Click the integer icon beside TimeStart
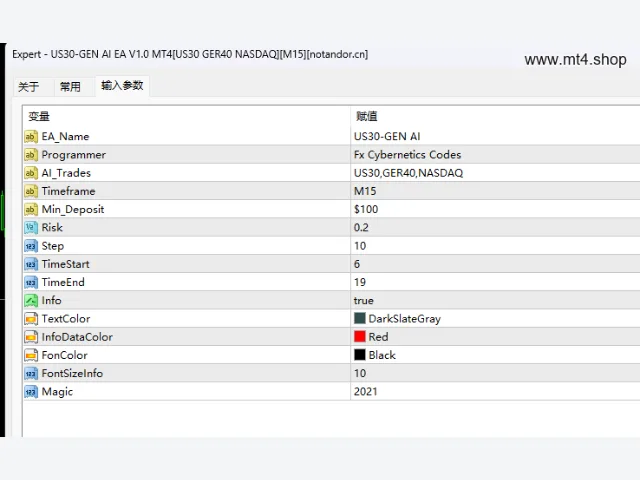 pyautogui.click(x=31, y=264)
